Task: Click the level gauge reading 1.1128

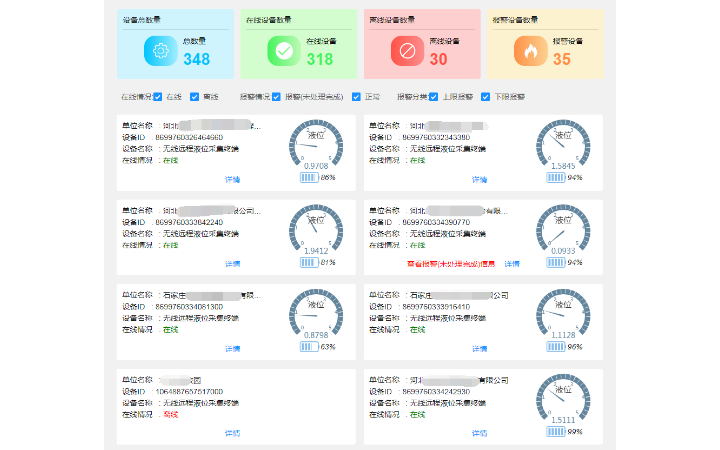Action: click(563, 314)
